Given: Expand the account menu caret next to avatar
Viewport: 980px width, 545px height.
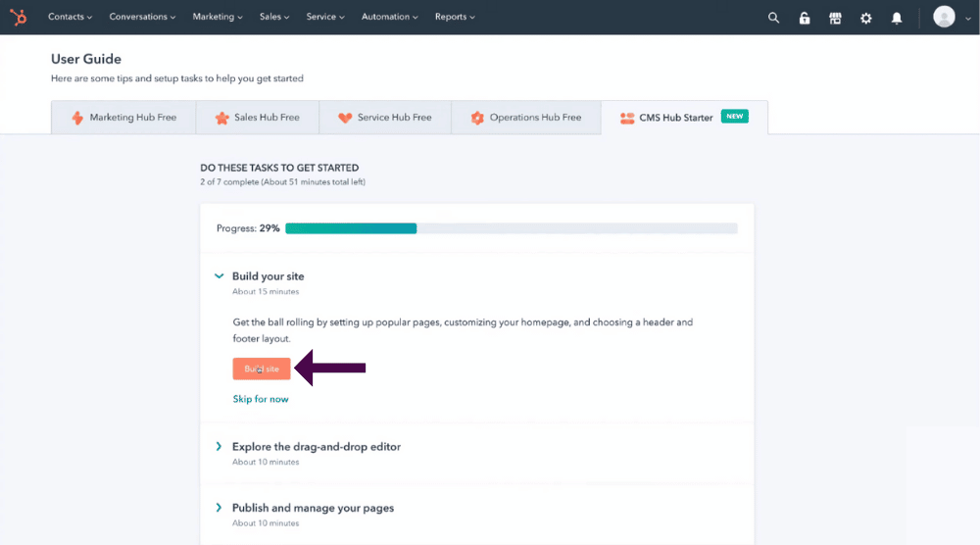Looking at the screenshot, I should (968, 18).
